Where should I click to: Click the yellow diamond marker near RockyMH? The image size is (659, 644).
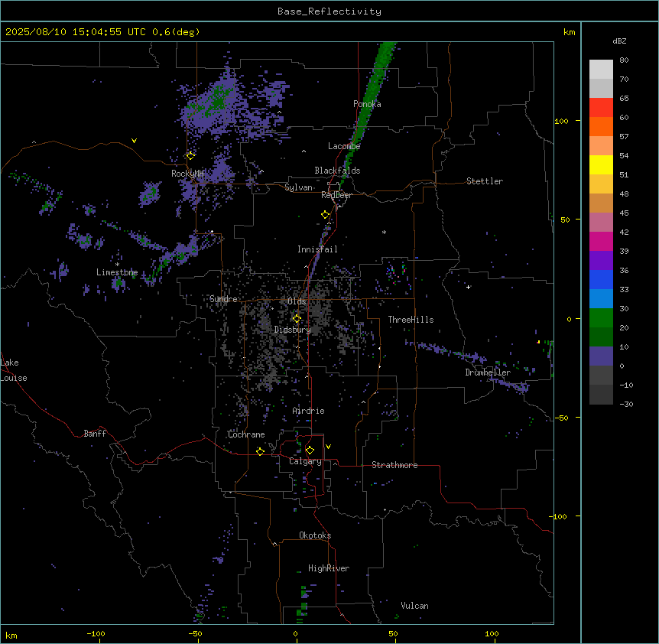(x=190, y=156)
